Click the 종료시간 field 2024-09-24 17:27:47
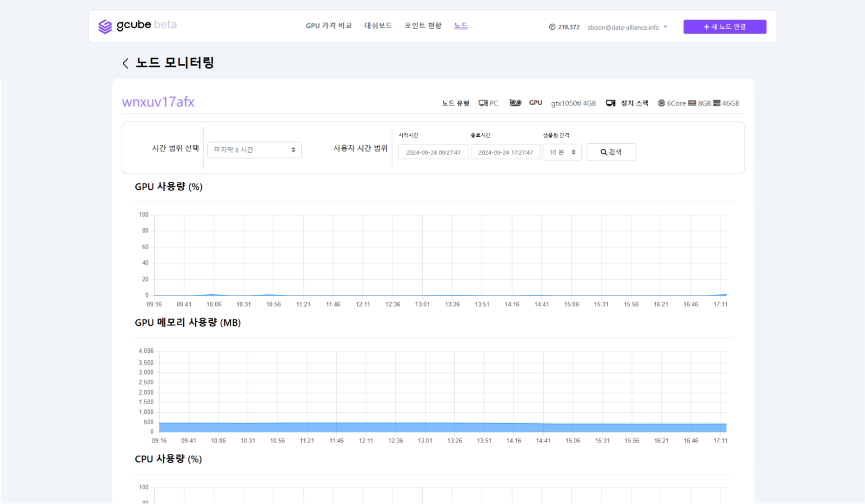Screen dimensions: 865x504 (x=506, y=152)
